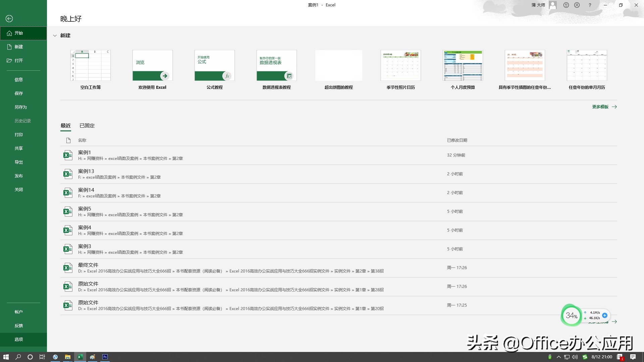Click the Excel file icon for 案例5
Viewport: 644px width, 362px height.
tap(68, 212)
